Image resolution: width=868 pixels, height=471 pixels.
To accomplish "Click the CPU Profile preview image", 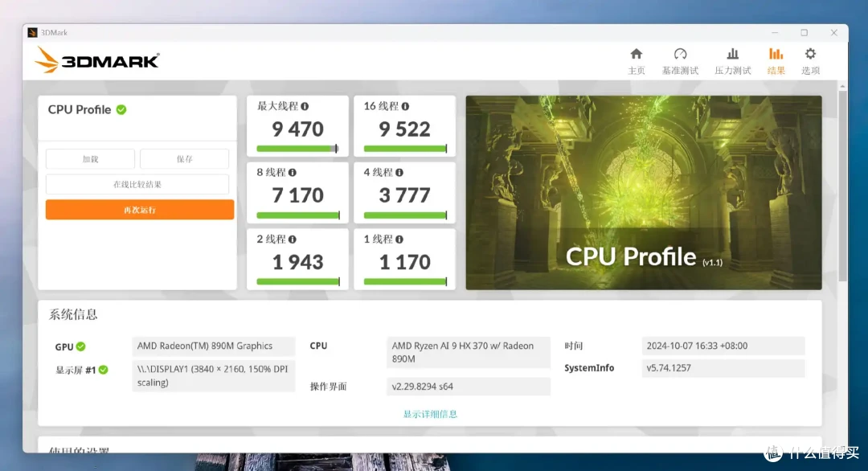I will click(644, 193).
